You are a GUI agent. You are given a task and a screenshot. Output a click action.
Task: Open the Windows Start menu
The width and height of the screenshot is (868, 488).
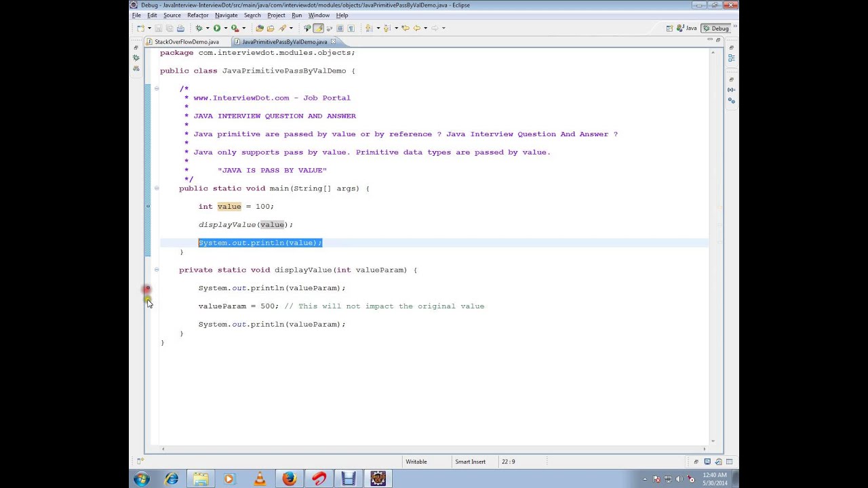pos(142,479)
